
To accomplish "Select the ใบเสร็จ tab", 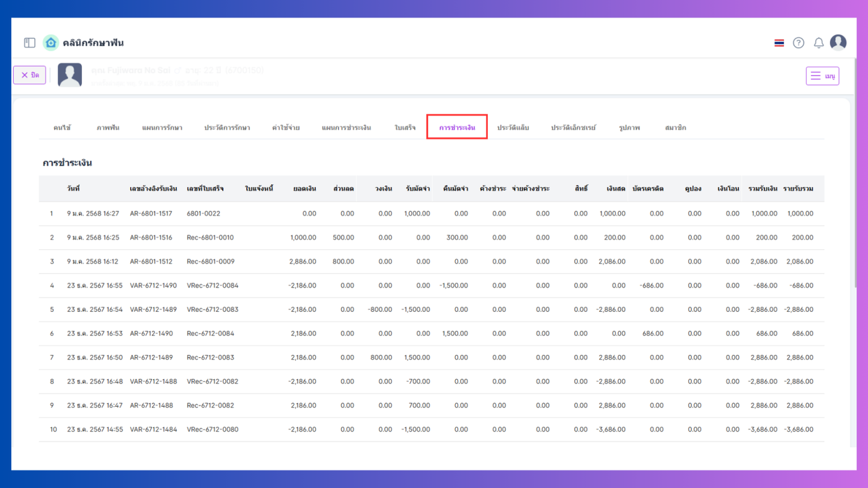I will pyautogui.click(x=405, y=128).
